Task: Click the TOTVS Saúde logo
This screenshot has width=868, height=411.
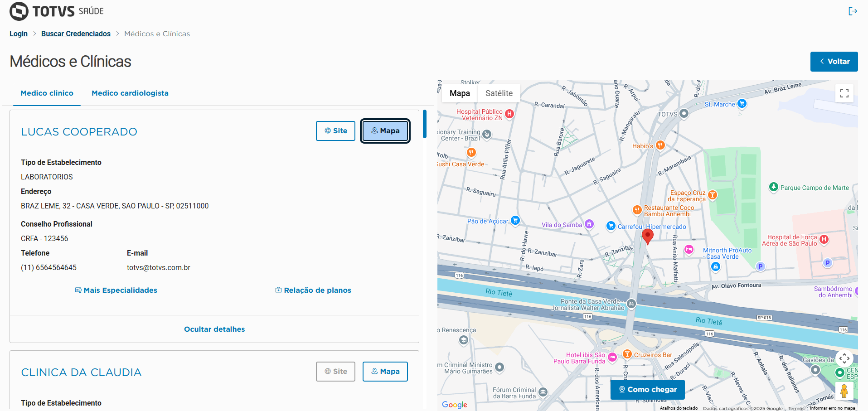Action: tap(57, 11)
